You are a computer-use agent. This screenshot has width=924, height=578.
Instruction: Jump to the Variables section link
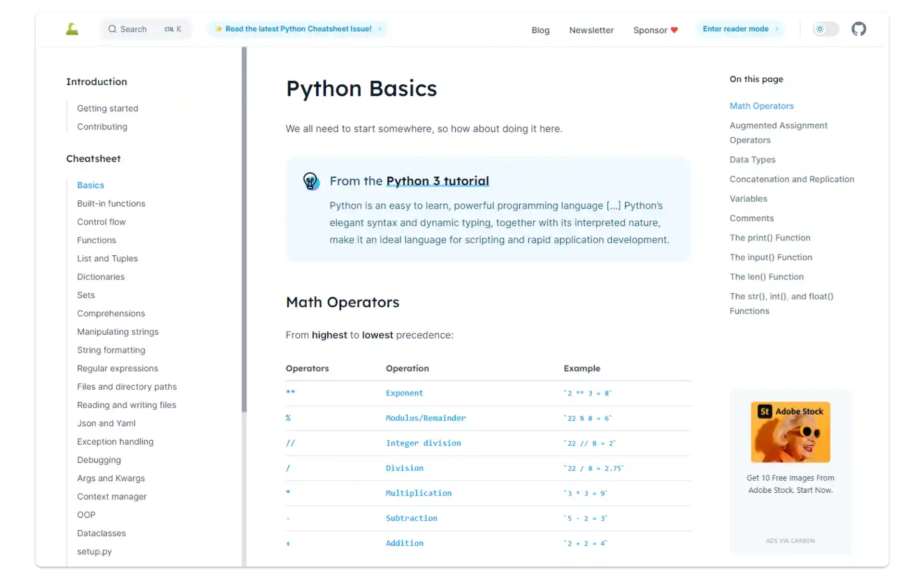tap(748, 198)
